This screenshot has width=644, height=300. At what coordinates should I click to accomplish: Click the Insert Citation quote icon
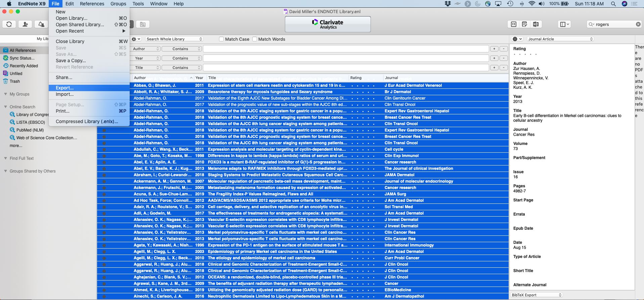pos(514,24)
